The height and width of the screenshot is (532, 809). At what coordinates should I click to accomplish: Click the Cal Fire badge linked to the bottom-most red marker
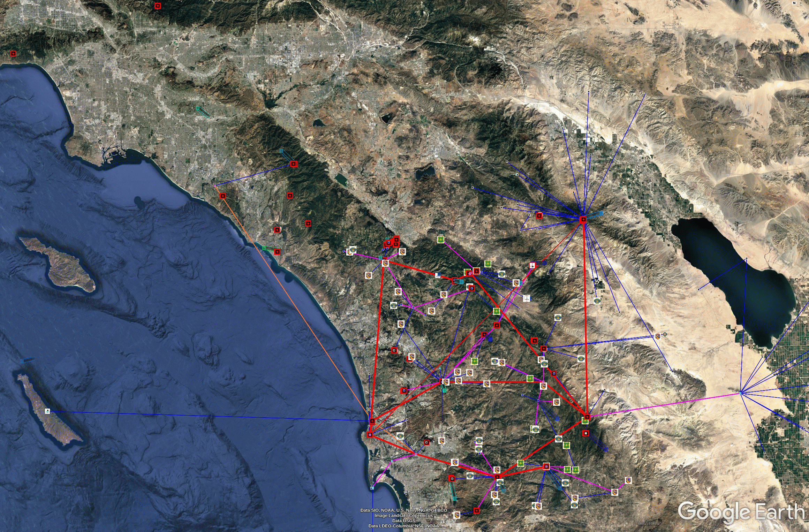456,515
